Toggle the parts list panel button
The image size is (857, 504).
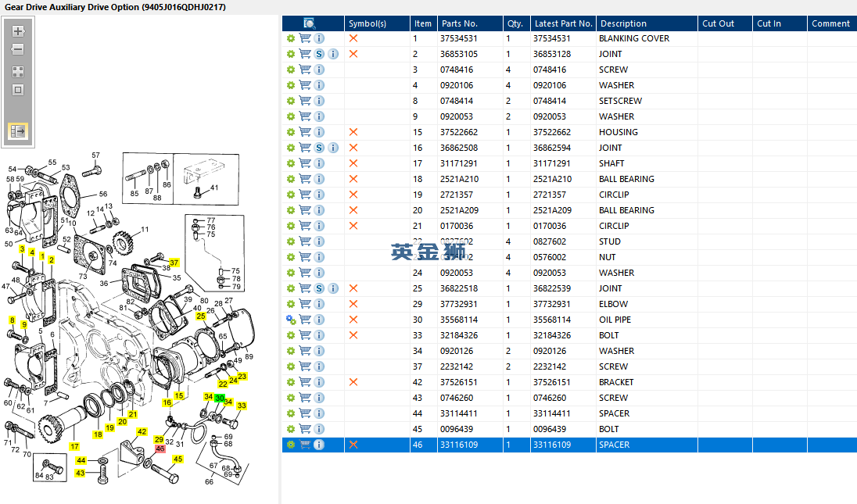point(18,131)
